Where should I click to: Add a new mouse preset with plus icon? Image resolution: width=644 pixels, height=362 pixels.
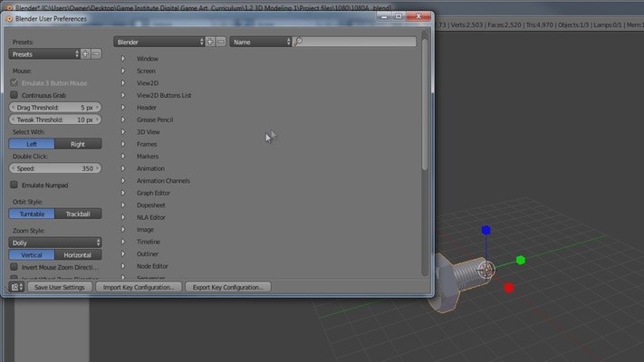click(x=85, y=53)
